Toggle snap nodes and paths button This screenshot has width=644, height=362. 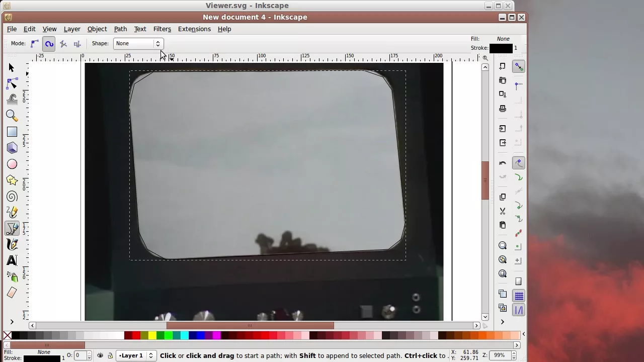[519, 163]
